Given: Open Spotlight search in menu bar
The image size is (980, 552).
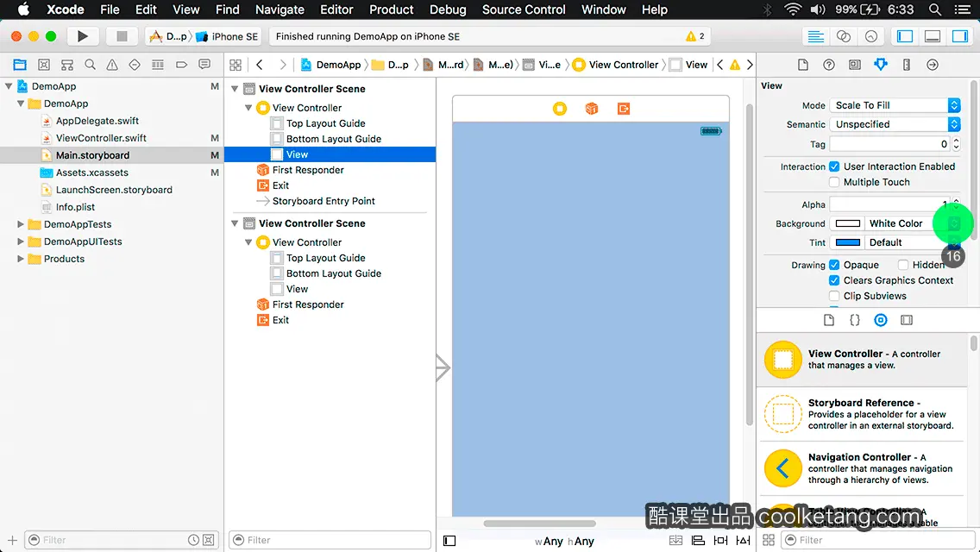Looking at the screenshot, I should coord(935,9).
